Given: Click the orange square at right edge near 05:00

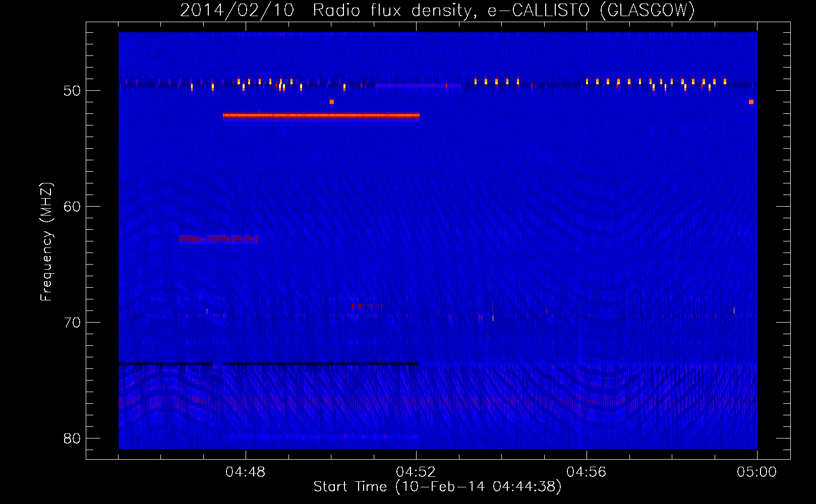Looking at the screenshot, I should [x=751, y=102].
